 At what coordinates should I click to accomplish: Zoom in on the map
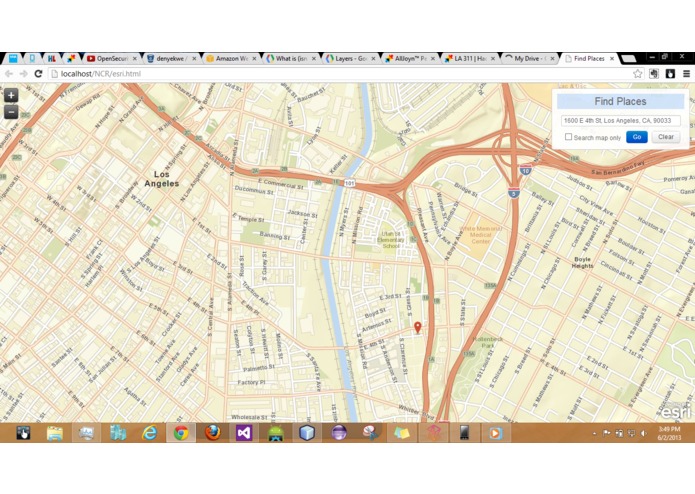[11, 95]
